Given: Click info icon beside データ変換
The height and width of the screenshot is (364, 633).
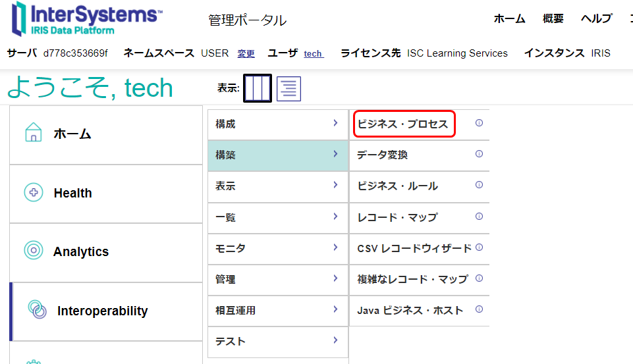Looking at the screenshot, I should 479,154.
